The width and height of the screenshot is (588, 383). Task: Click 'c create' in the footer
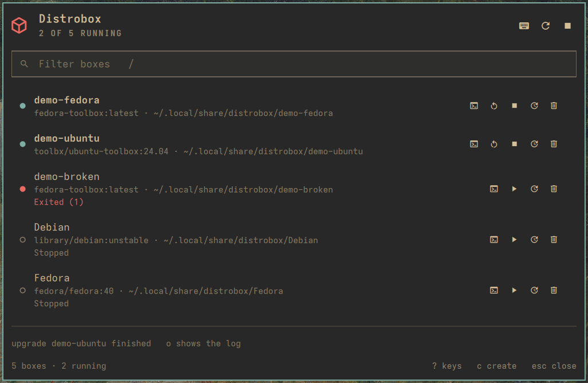(496, 366)
